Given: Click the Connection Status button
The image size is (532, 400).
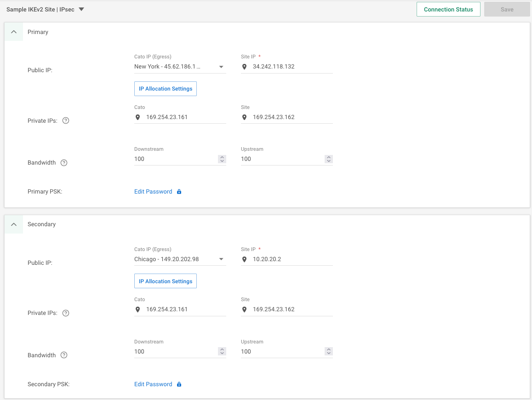Looking at the screenshot, I should pos(448,9).
